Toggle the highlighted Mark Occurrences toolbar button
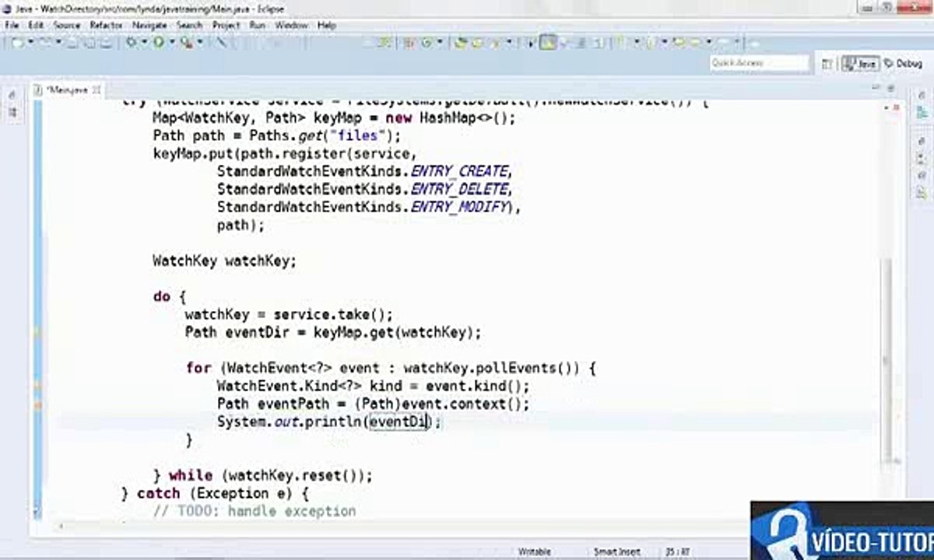934x560 pixels. pos(548,43)
